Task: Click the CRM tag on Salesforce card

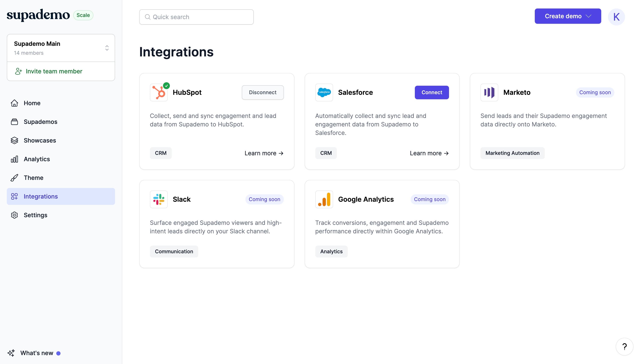Action: pyautogui.click(x=326, y=153)
